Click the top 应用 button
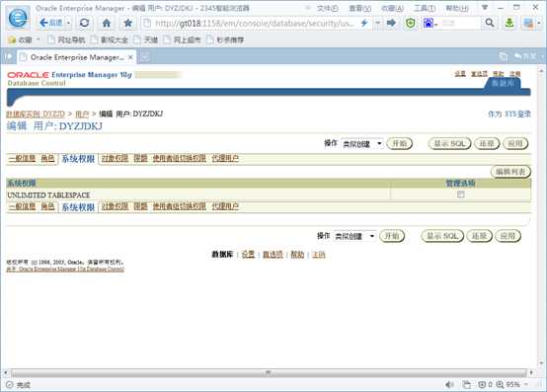The height and width of the screenshot is (392, 547). (x=515, y=144)
